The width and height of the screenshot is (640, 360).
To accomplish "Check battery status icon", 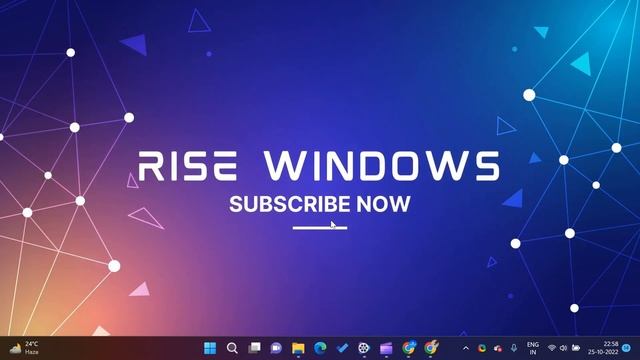I will pos(576,348).
